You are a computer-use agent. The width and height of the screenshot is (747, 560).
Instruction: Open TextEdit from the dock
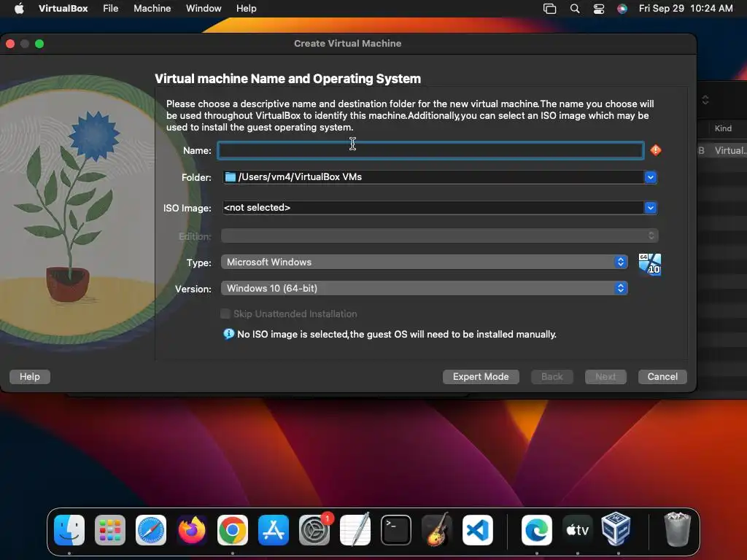click(x=355, y=529)
